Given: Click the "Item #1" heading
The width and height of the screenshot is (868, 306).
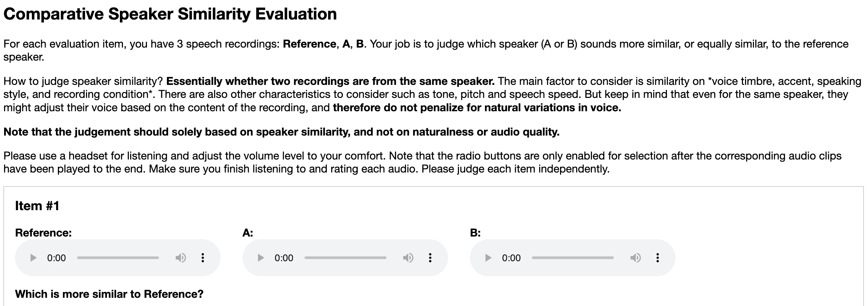Looking at the screenshot, I should pos(37,206).
